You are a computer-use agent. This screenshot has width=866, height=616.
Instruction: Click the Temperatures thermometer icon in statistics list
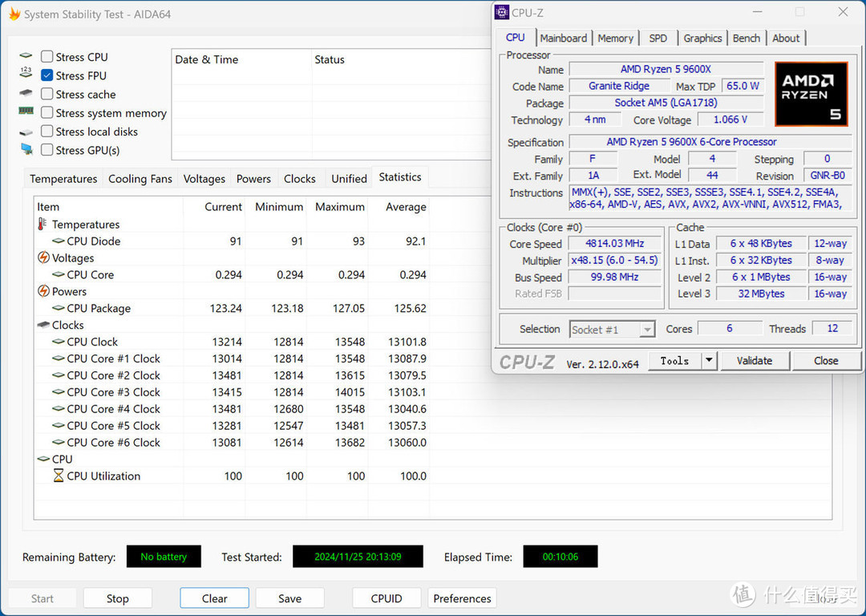point(42,225)
